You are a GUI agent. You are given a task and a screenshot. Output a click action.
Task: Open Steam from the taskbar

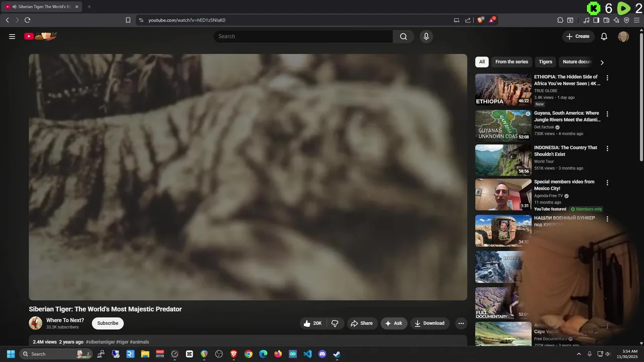click(x=337, y=354)
